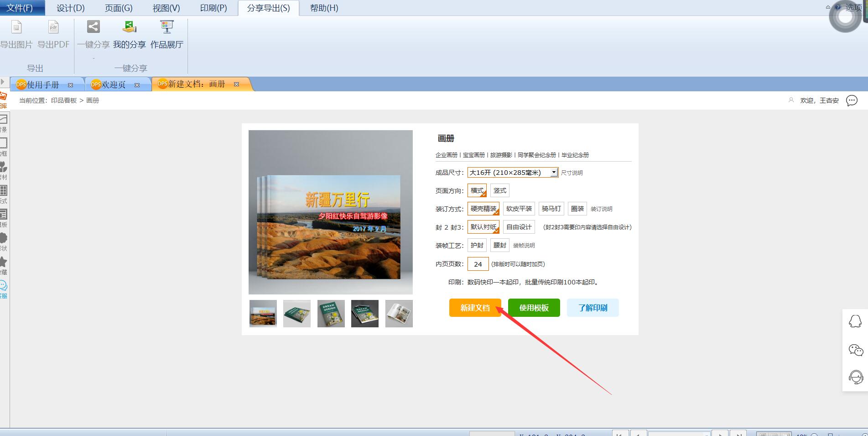The height and width of the screenshot is (436, 868).
Task: Select the 竖式 page orientation option
Action: pyautogui.click(x=500, y=190)
